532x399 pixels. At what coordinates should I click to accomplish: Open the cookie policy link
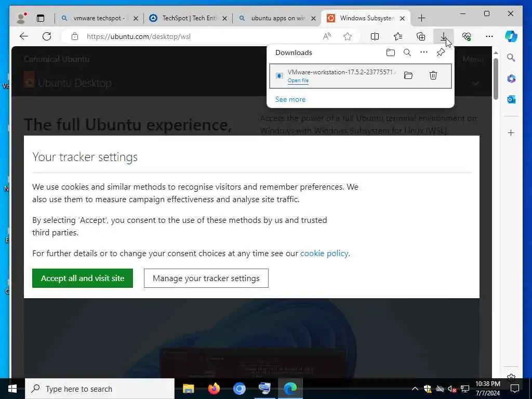click(x=324, y=254)
